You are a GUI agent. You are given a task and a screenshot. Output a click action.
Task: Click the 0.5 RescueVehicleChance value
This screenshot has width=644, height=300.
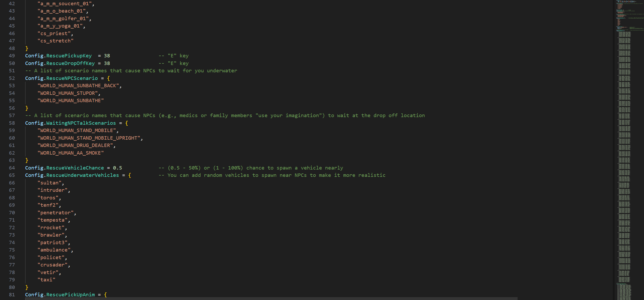(118, 168)
